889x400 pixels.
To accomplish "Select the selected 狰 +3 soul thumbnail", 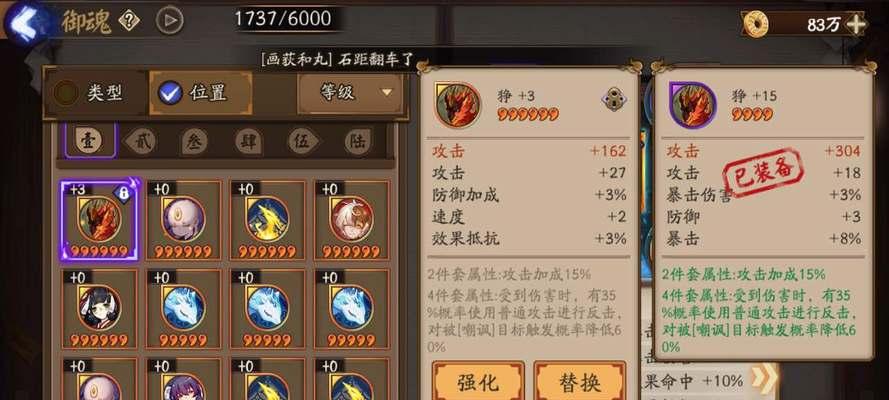I will pyautogui.click(x=99, y=220).
